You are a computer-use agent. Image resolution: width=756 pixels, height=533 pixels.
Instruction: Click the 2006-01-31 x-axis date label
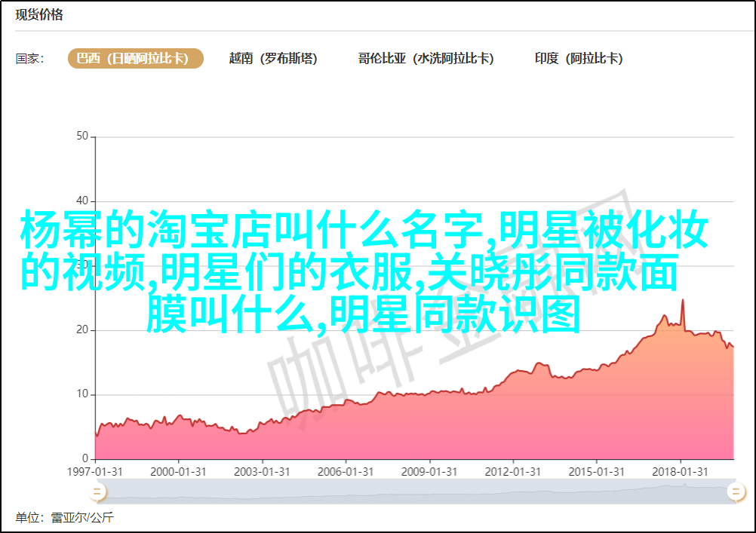pyautogui.click(x=346, y=472)
